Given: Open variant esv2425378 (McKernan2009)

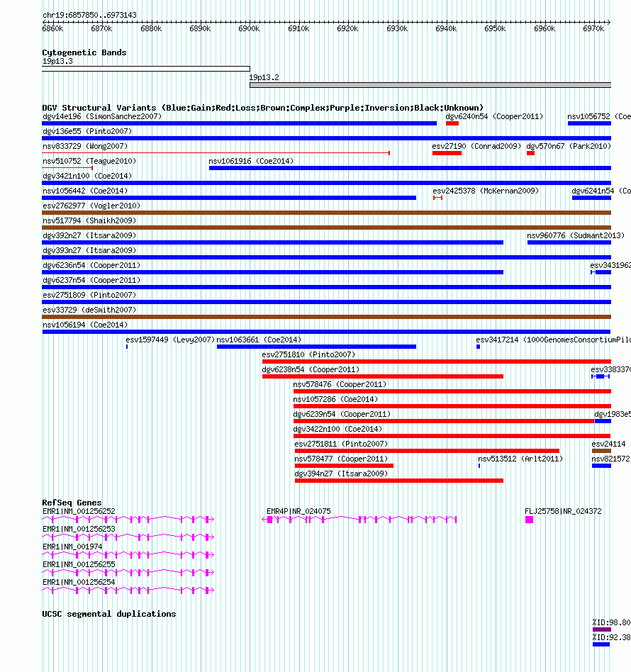Looking at the screenshot, I should 486,191.
